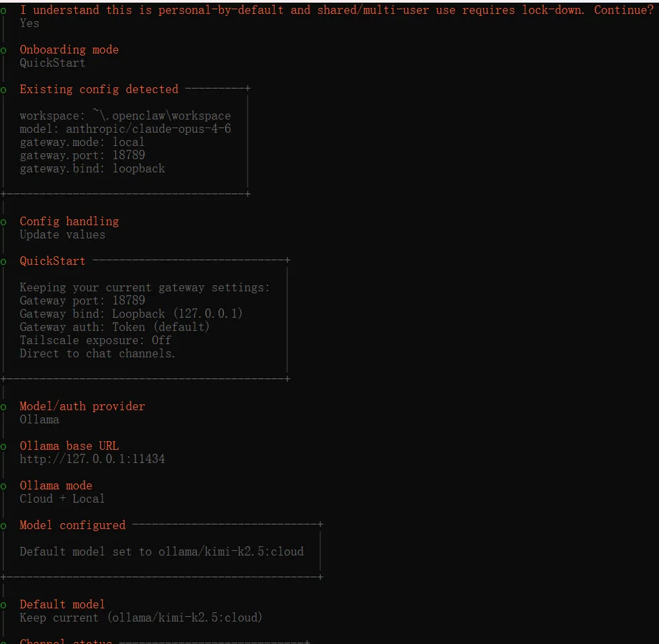
Task: Click the 'gateway.mode: local' line
Action: click(x=82, y=142)
